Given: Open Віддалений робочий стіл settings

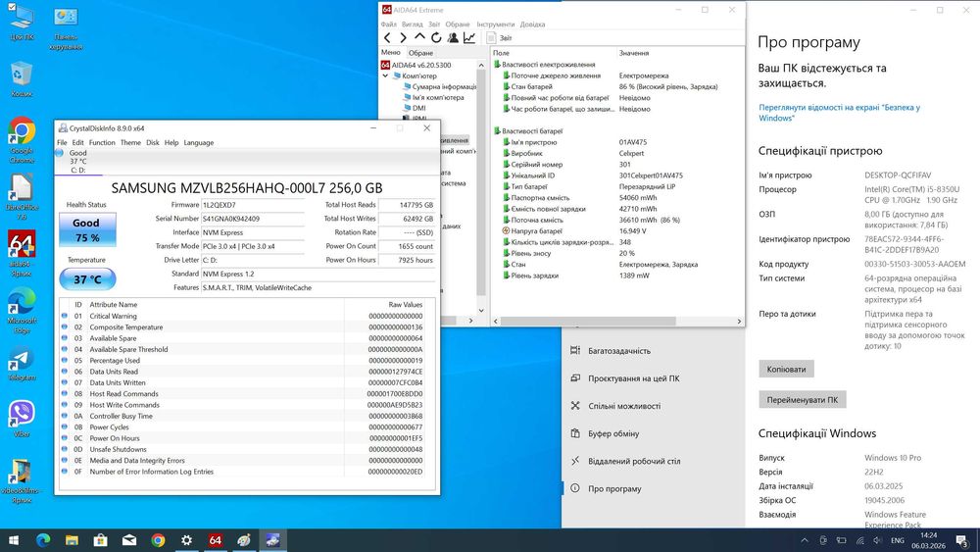Looking at the screenshot, I should [x=653, y=461].
